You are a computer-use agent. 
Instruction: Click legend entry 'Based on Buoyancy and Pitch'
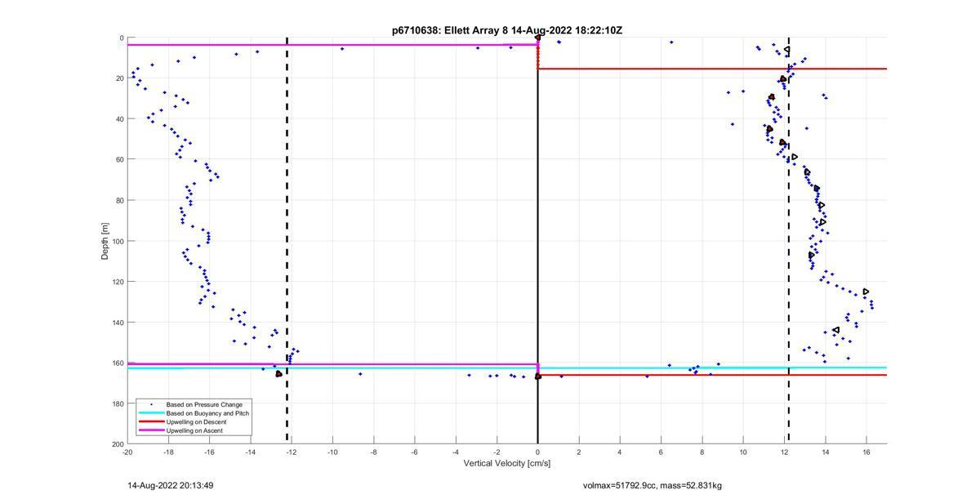click(207, 413)
